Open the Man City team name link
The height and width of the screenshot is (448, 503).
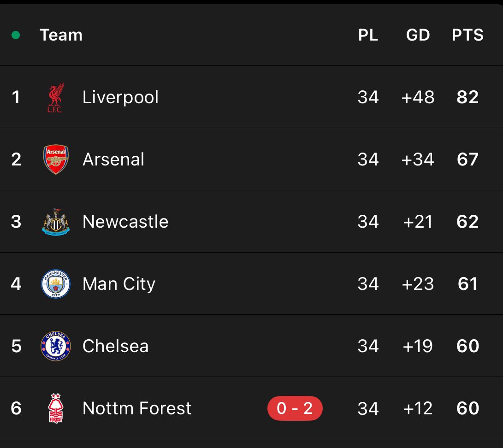[118, 284]
